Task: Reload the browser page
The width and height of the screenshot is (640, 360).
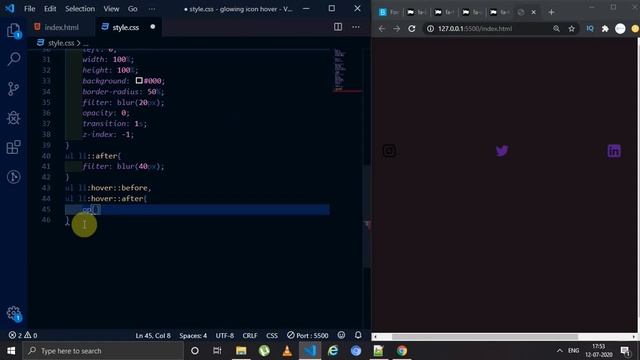Action: [412, 29]
